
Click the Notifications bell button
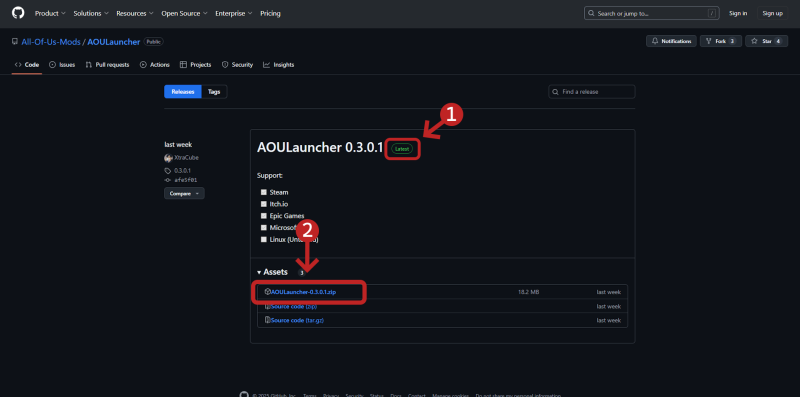click(672, 41)
